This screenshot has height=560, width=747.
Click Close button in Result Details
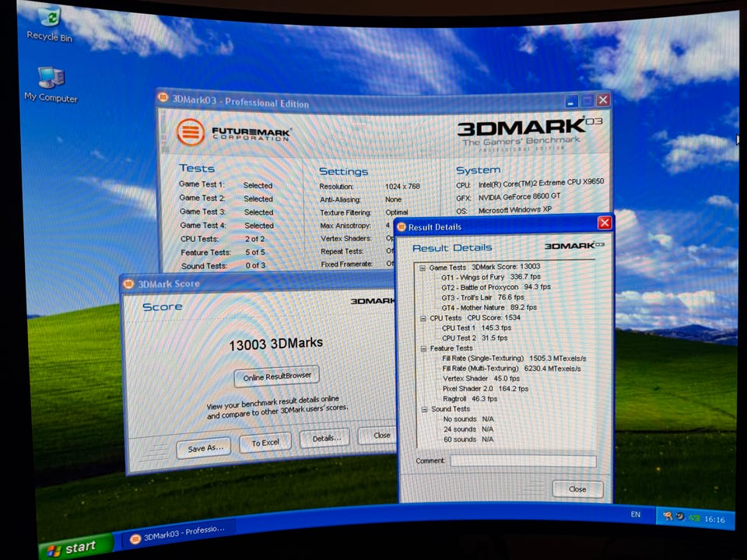[577, 489]
